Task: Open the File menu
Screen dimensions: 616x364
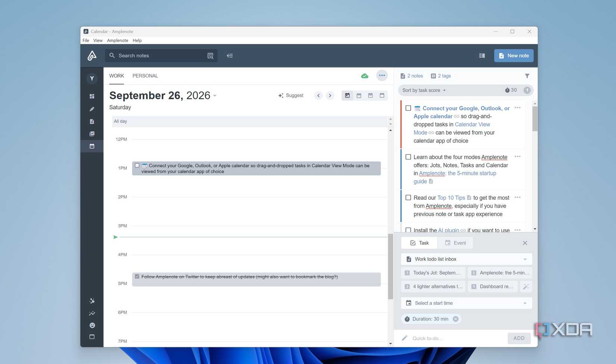Action: point(86,40)
